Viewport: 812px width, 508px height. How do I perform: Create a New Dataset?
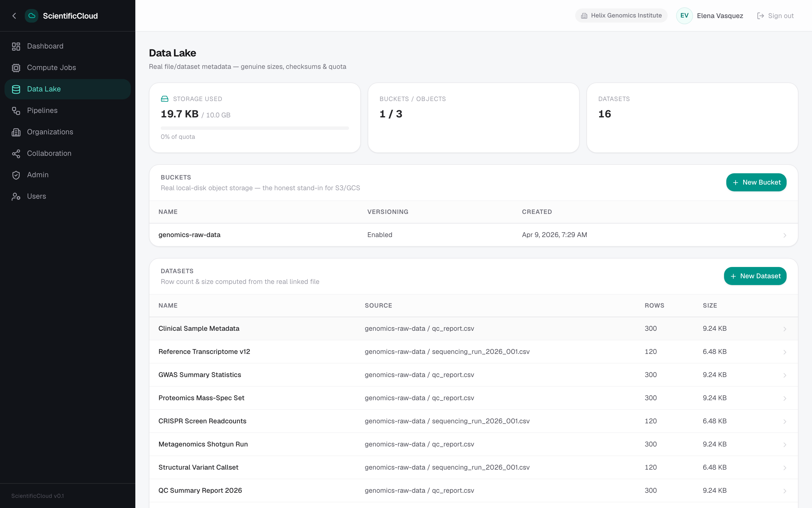755,276
